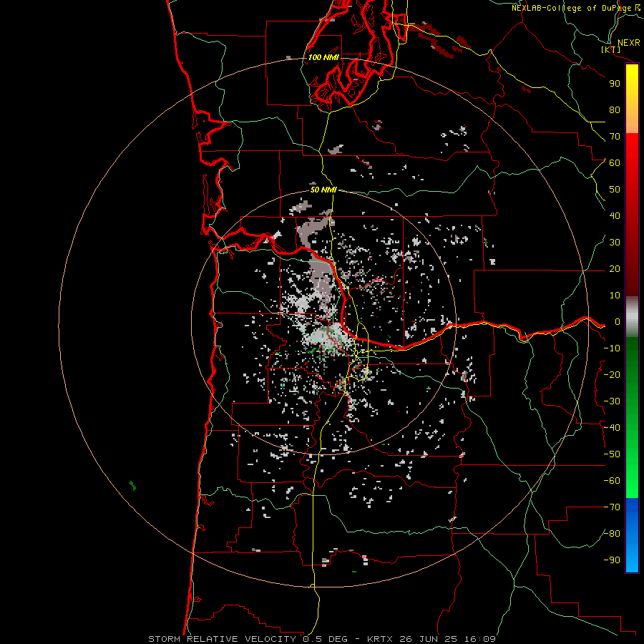Click the NEXLAB-College of DuPage credit text
The image size is (644, 644).
(575, 8)
